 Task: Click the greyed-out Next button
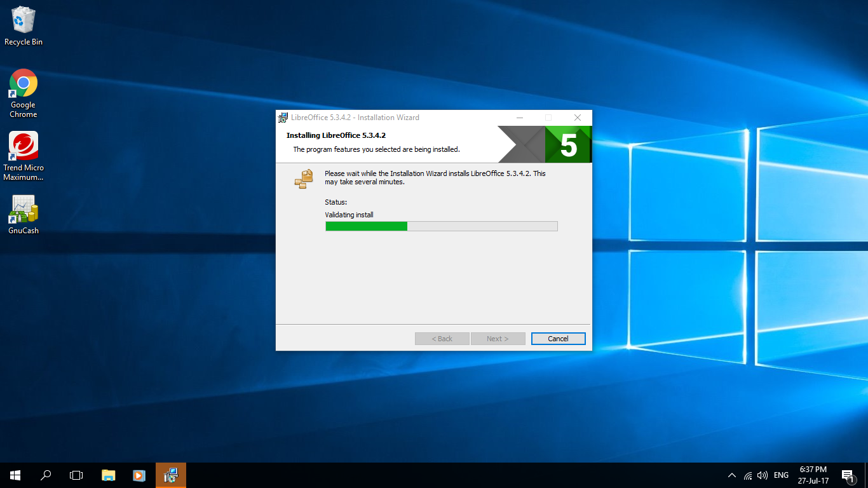tap(498, 339)
